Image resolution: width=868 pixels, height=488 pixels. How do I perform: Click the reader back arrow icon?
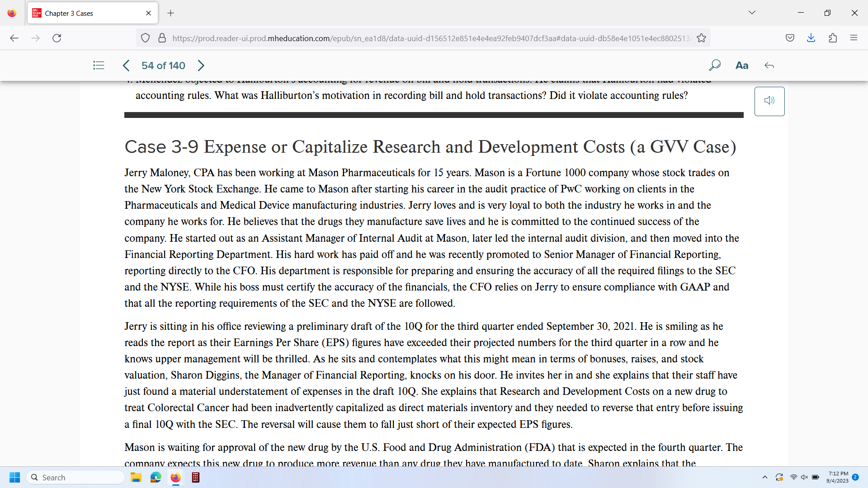[769, 66]
